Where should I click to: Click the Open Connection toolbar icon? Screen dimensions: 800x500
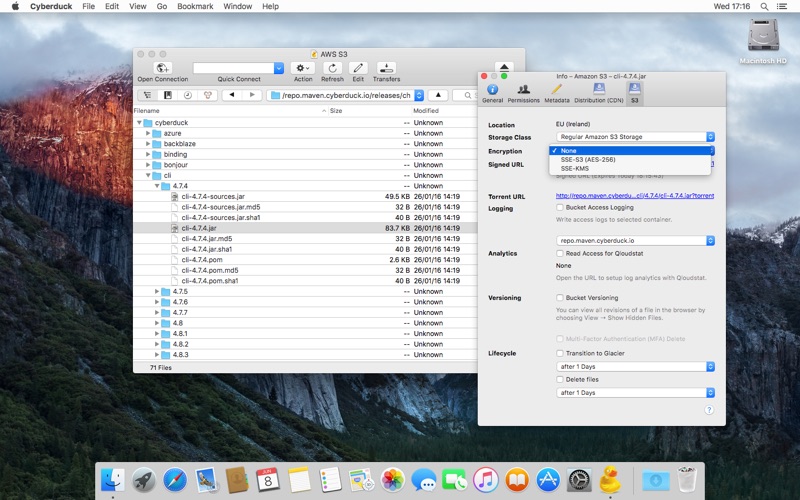pos(163,68)
